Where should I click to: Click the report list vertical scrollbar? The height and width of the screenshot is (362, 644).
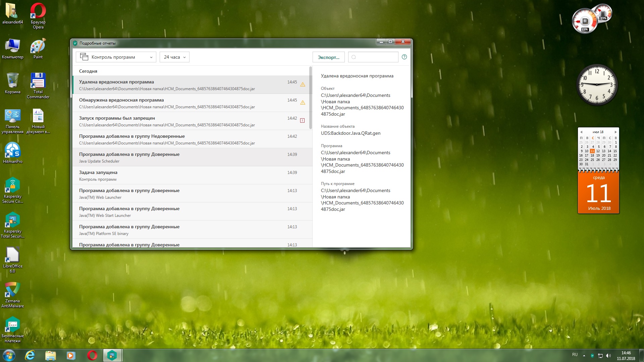pyautogui.click(x=311, y=97)
